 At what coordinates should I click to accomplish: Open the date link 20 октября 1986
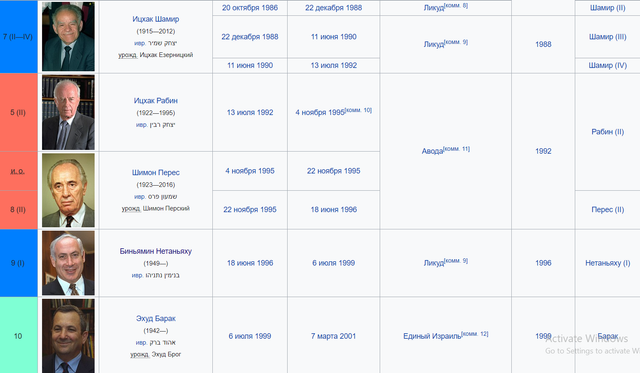[250, 8]
